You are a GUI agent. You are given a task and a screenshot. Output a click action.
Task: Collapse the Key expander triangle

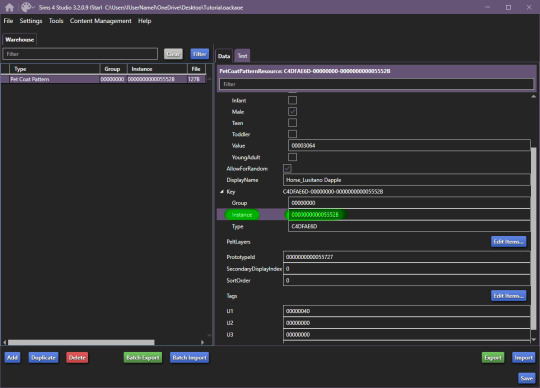coord(222,192)
